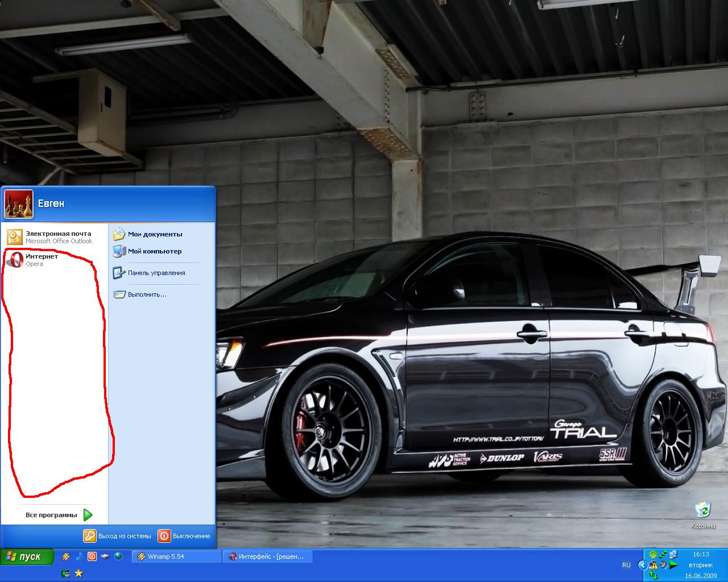Click the 16:13 clock in tray
Screen dimensions: 728x582
pos(701,554)
